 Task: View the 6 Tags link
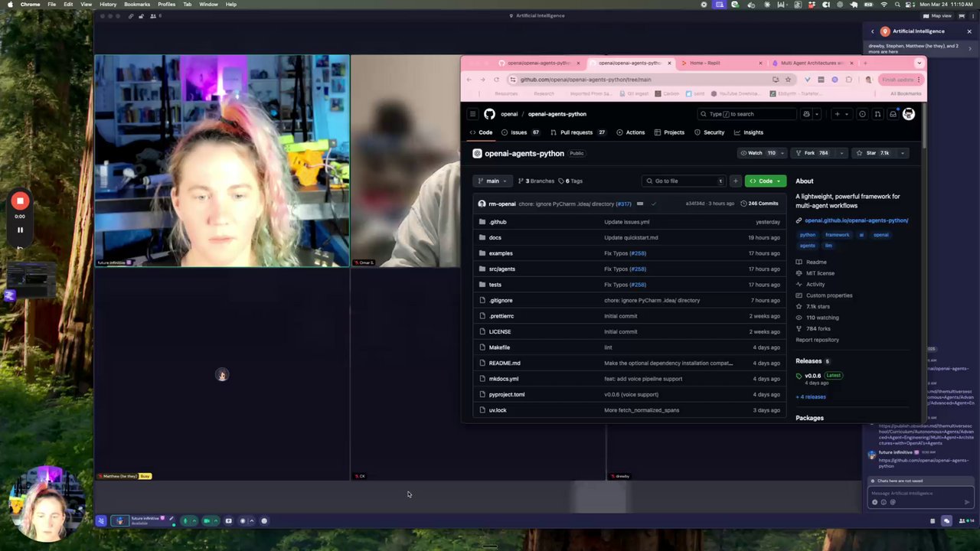pyautogui.click(x=570, y=181)
